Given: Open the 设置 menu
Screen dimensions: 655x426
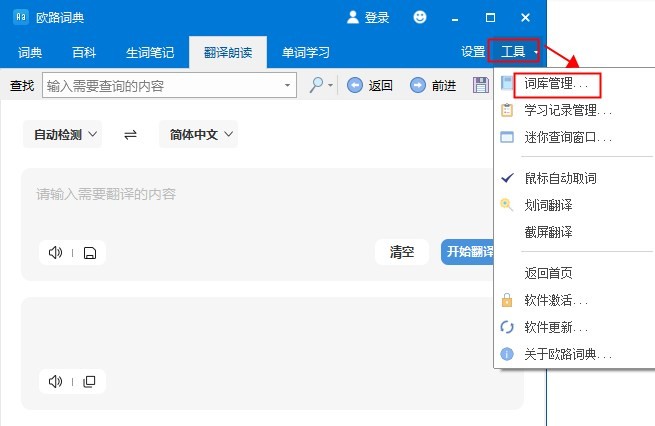Looking at the screenshot, I should pyautogui.click(x=473, y=52).
